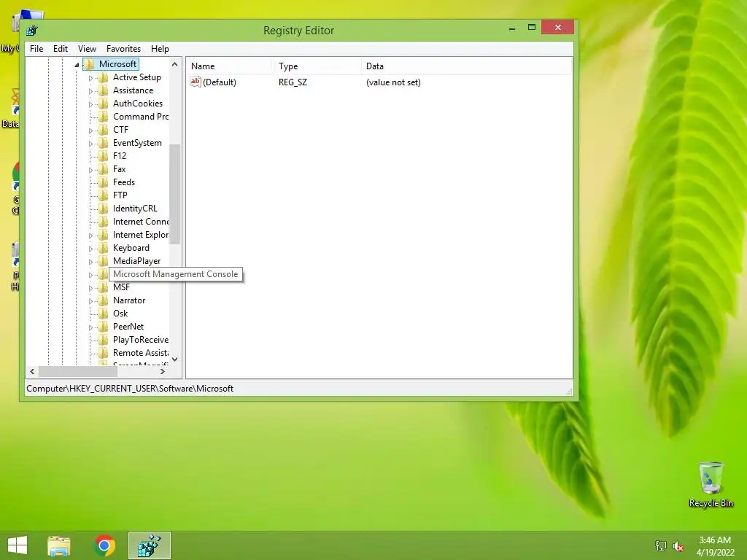Select the (Default) value name
747x560 pixels.
(x=219, y=82)
